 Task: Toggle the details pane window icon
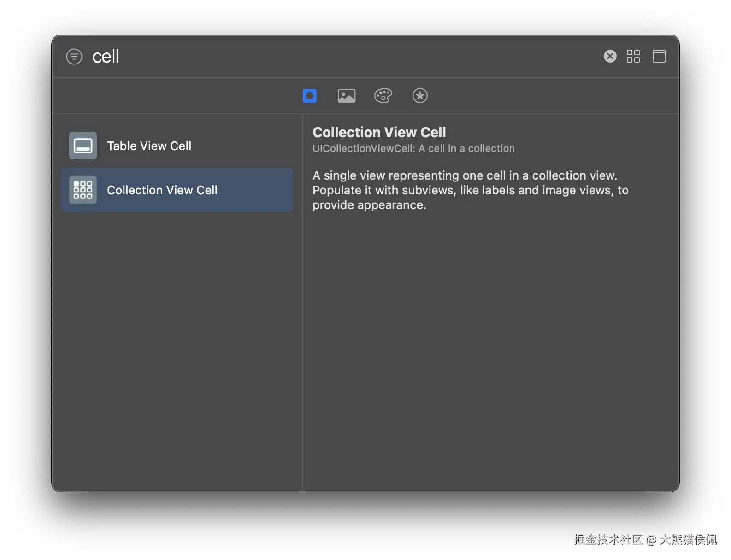pyautogui.click(x=659, y=56)
